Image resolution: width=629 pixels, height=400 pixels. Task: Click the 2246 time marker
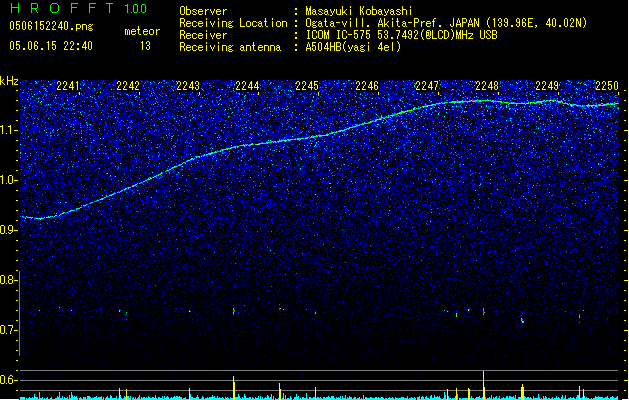pos(367,86)
